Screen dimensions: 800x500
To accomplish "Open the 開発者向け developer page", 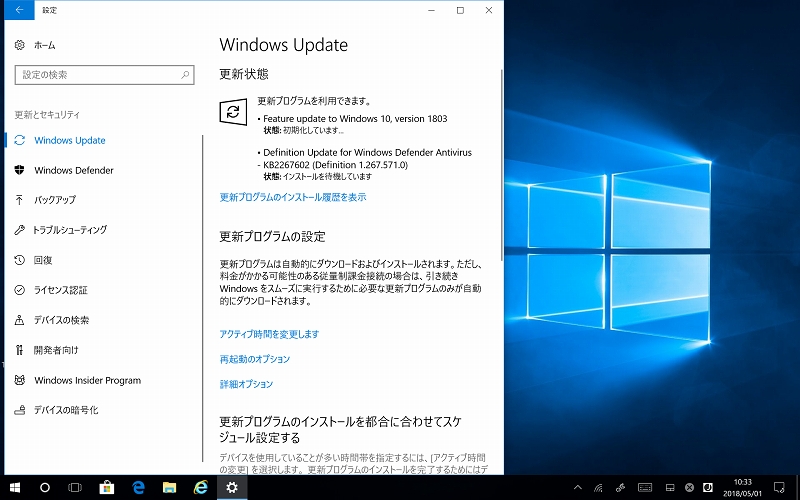I will coord(56,350).
